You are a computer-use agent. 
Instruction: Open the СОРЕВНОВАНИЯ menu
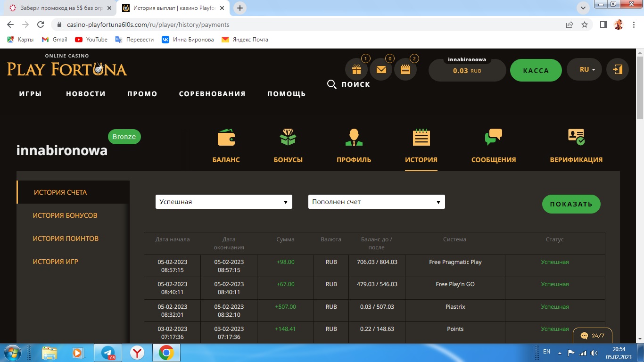(212, 94)
